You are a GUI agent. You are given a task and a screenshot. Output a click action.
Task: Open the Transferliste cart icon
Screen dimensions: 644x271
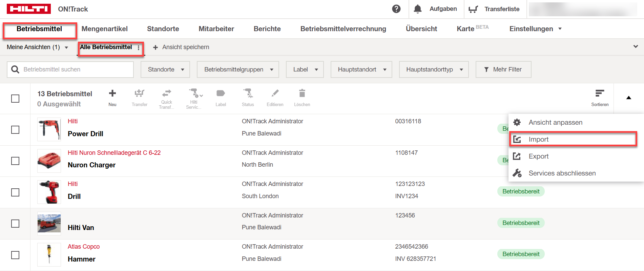[x=473, y=9]
